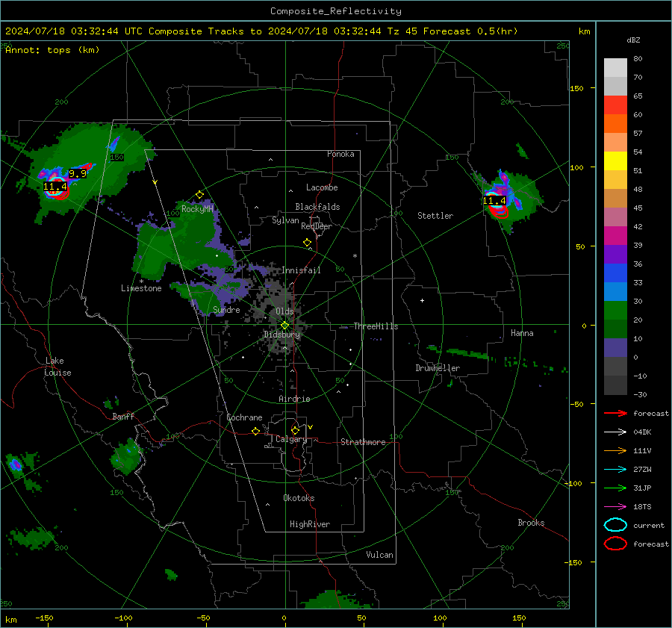Select the white 04DK arrow legend icon
Viewport: 672px width, 628px height.
point(615,432)
